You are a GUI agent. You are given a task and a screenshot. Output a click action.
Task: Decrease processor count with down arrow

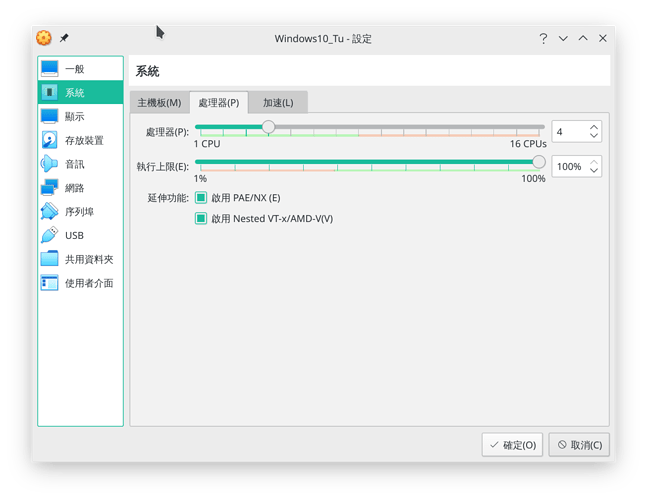(x=594, y=135)
